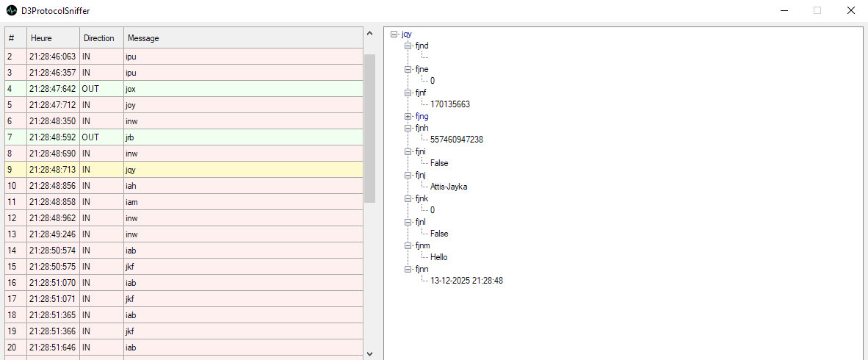Image resolution: width=868 pixels, height=360 pixels.
Task: Select the Attis-Jayka value in tree
Action: point(449,187)
